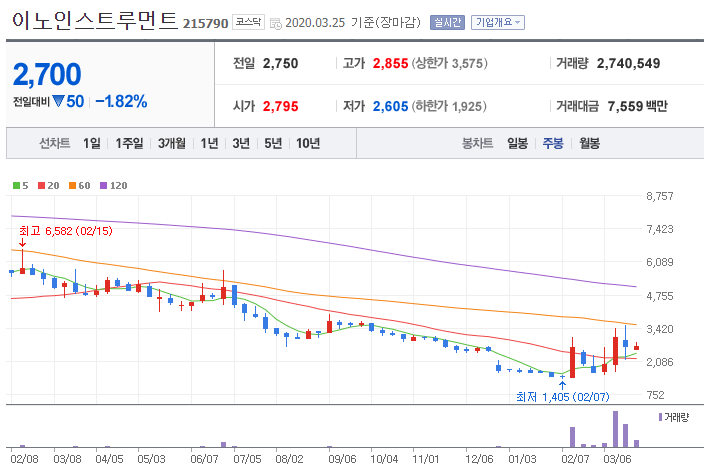This screenshot has height=472, width=704.
Task: Select the 1주일 line chart tab
Action: pyautogui.click(x=129, y=143)
